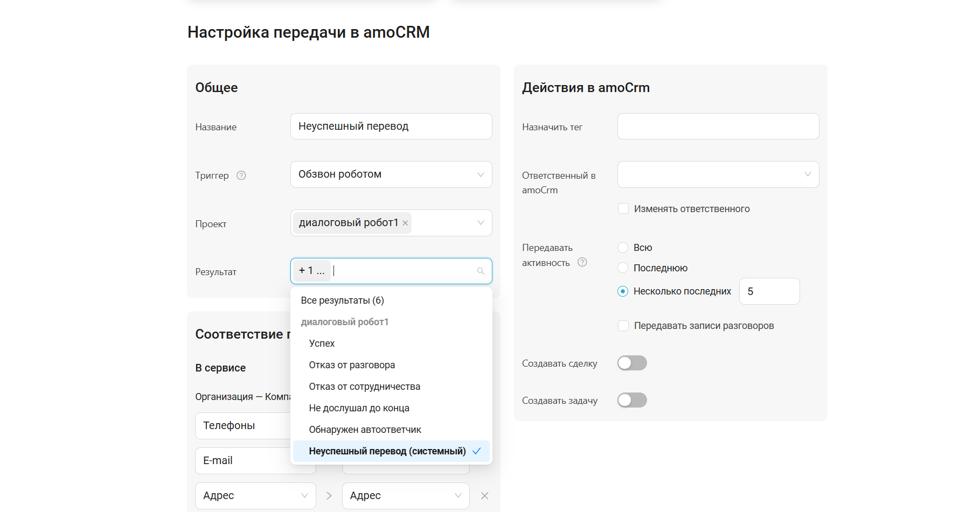
Task: Click the Назначить тег input field
Action: click(x=718, y=127)
